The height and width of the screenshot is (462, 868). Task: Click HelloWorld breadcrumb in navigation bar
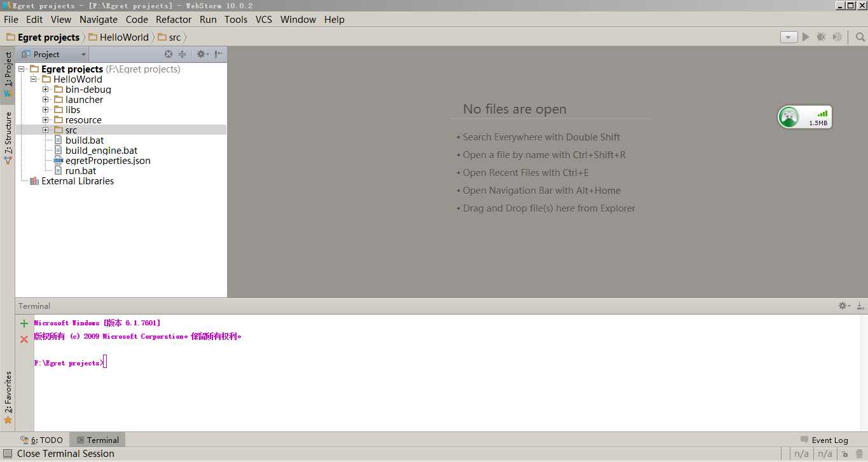pyautogui.click(x=118, y=37)
